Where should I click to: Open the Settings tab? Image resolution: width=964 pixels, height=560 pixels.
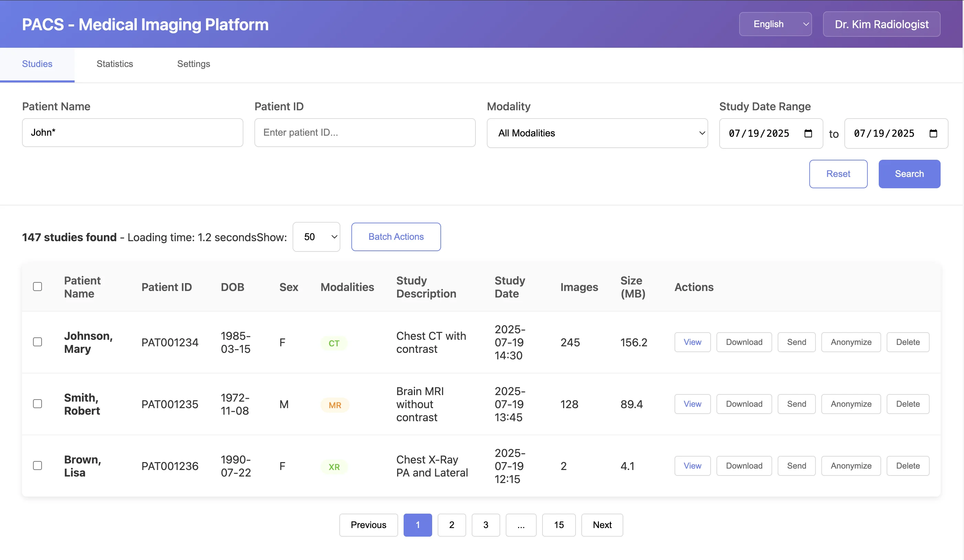pos(193,64)
